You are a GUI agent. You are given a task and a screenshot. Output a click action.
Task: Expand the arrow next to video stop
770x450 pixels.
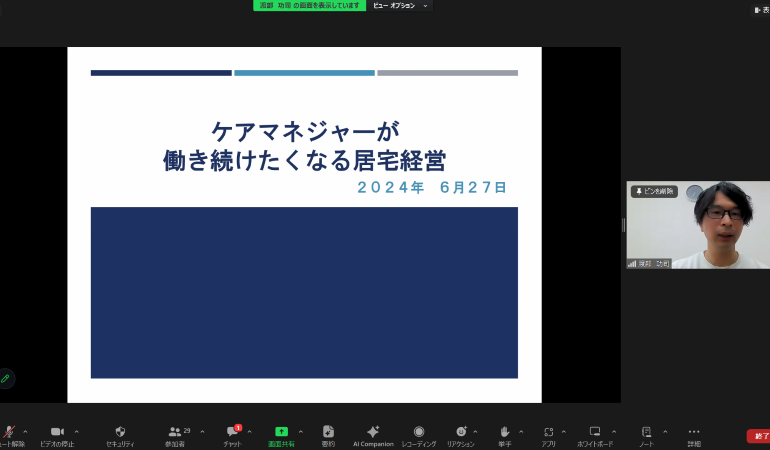point(77,432)
